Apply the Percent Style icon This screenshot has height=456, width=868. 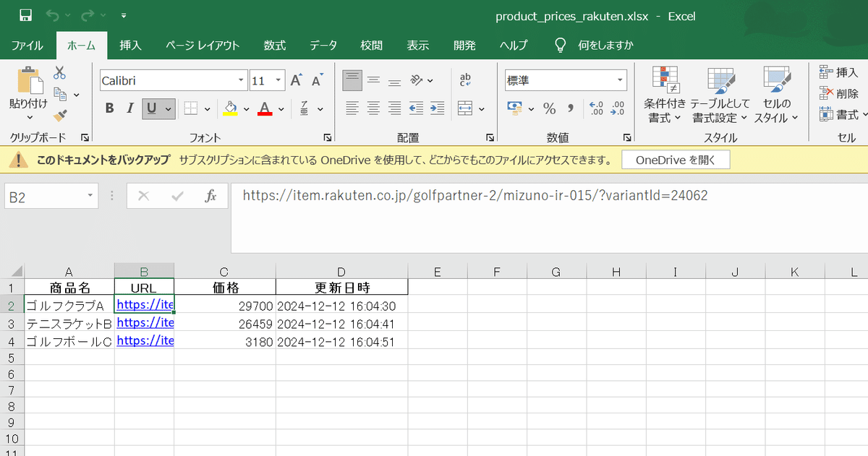pos(550,108)
